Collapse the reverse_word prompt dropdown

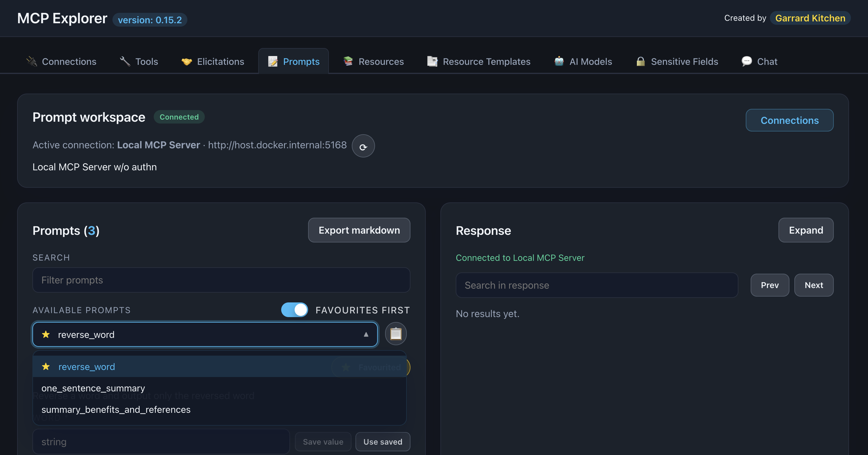[x=366, y=334]
